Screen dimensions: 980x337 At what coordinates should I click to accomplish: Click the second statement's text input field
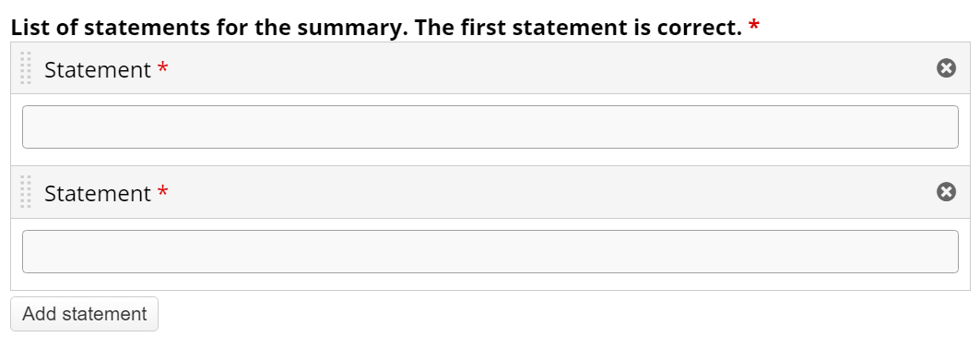tap(490, 252)
